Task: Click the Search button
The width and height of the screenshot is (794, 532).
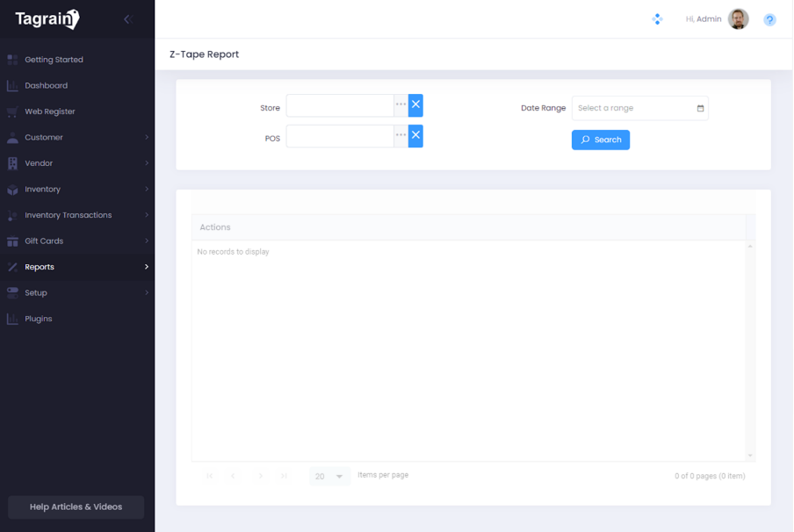Action: [x=601, y=140]
